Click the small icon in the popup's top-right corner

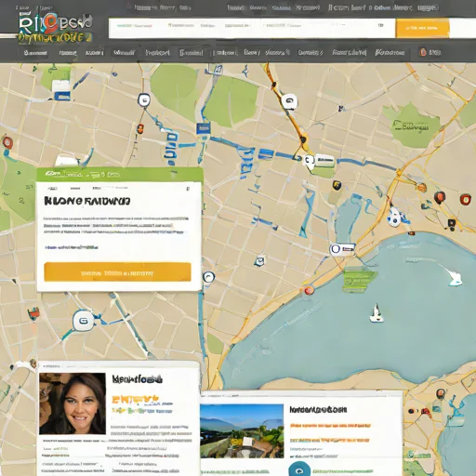pyautogui.click(x=188, y=189)
